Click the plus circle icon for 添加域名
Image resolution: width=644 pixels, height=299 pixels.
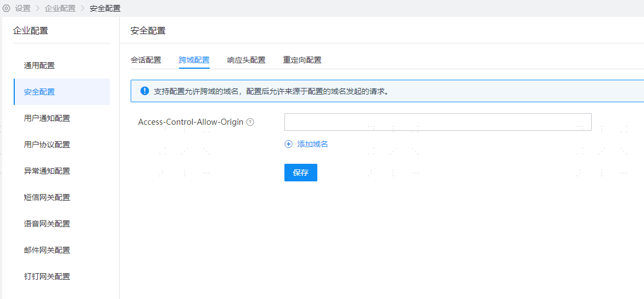(x=288, y=144)
